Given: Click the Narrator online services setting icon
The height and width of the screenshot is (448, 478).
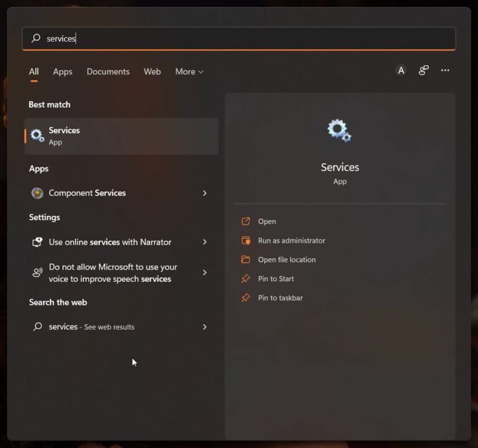Looking at the screenshot, I should pyautogui.click(x=37, y=242).
